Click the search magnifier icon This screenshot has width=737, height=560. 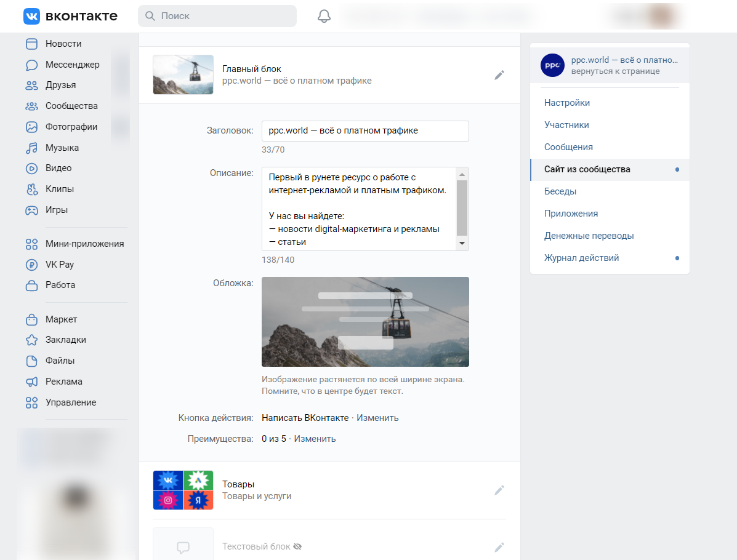(x=150, y=16)
